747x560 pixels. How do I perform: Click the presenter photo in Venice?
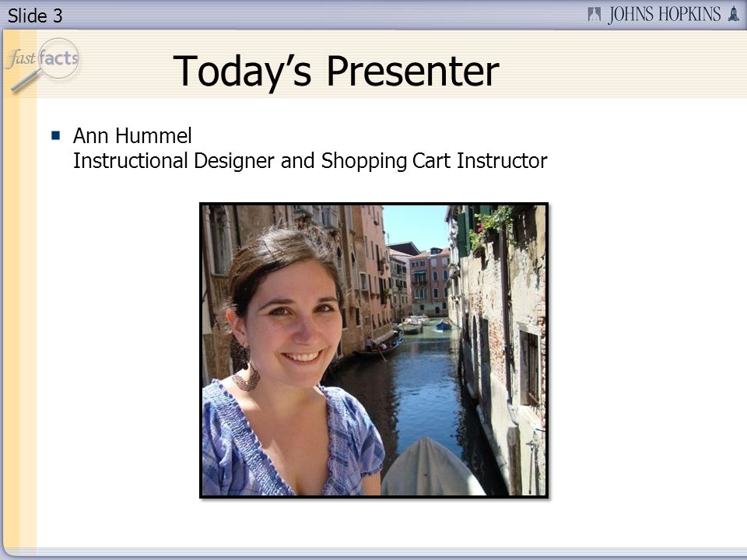(374, 351)
